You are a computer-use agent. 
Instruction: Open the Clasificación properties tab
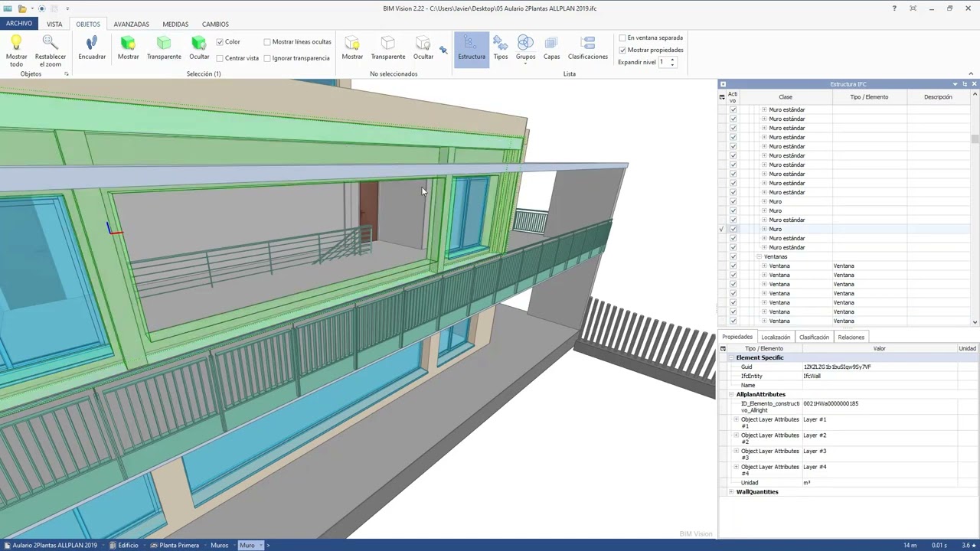click(814, 337)
